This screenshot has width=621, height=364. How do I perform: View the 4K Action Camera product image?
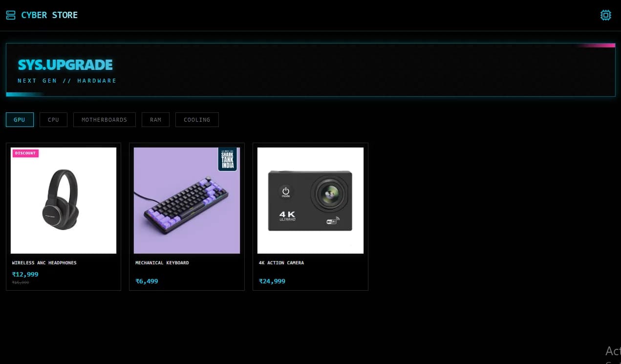[x=310, y=200]
